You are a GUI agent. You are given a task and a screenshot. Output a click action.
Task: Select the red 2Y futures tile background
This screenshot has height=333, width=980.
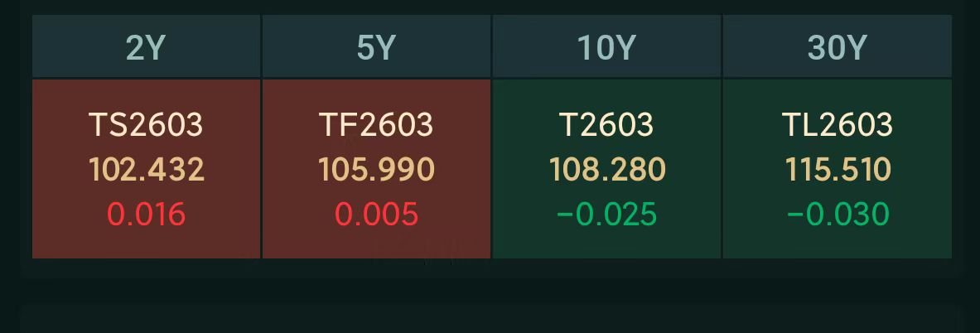(x=58, y=240)
